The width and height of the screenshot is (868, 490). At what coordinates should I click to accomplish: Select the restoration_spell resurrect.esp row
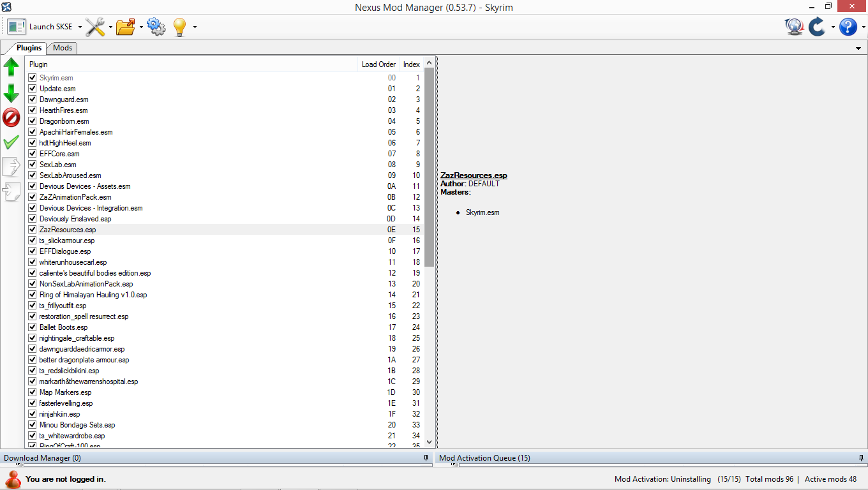tap(225, 316)
